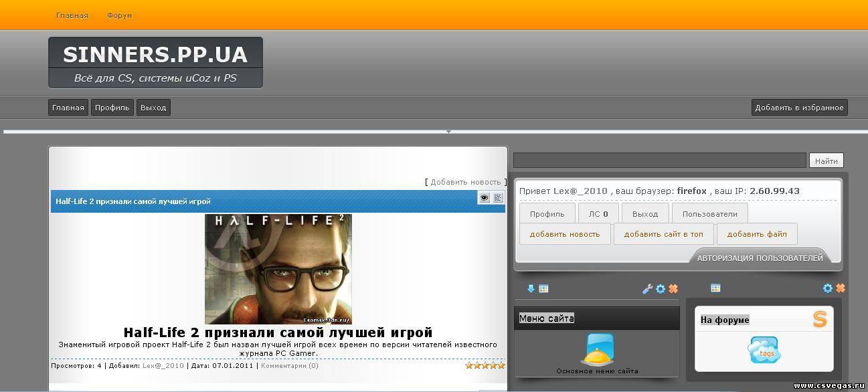This screenshot has width=868, height=392.
Task: Click the blue down-arrow icon above Меню сайта
Action: [x=531, y=288]
